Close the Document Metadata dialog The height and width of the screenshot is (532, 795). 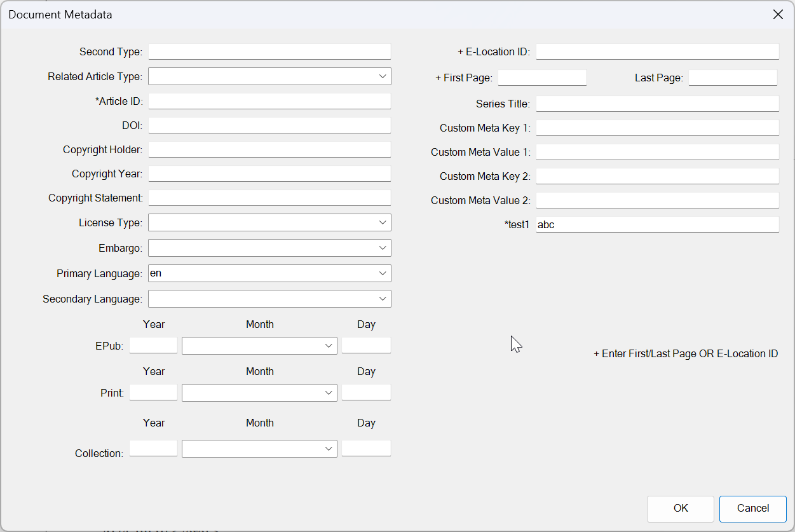[x=778, y=14]
